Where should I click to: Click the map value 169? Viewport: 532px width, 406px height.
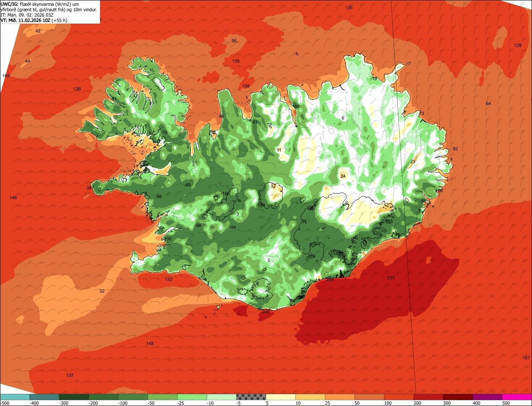(6, 76)
